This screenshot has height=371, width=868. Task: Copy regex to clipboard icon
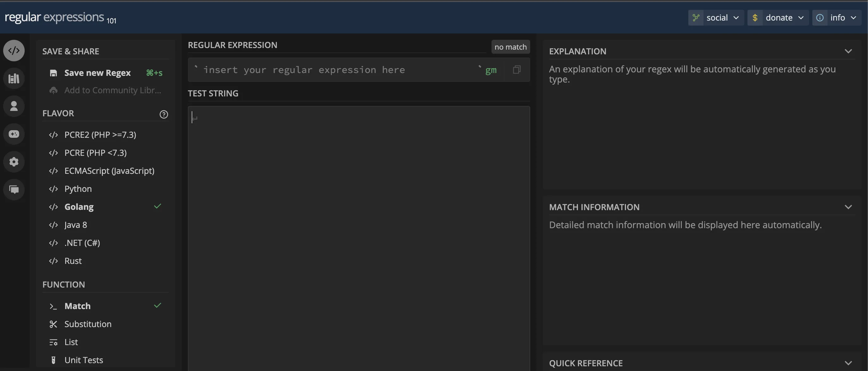(x=517, y=70)
